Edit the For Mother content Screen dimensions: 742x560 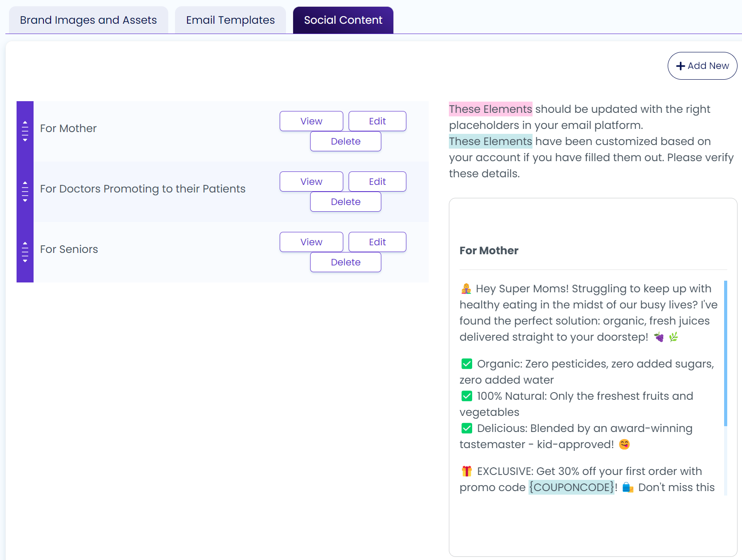point(377,121)
